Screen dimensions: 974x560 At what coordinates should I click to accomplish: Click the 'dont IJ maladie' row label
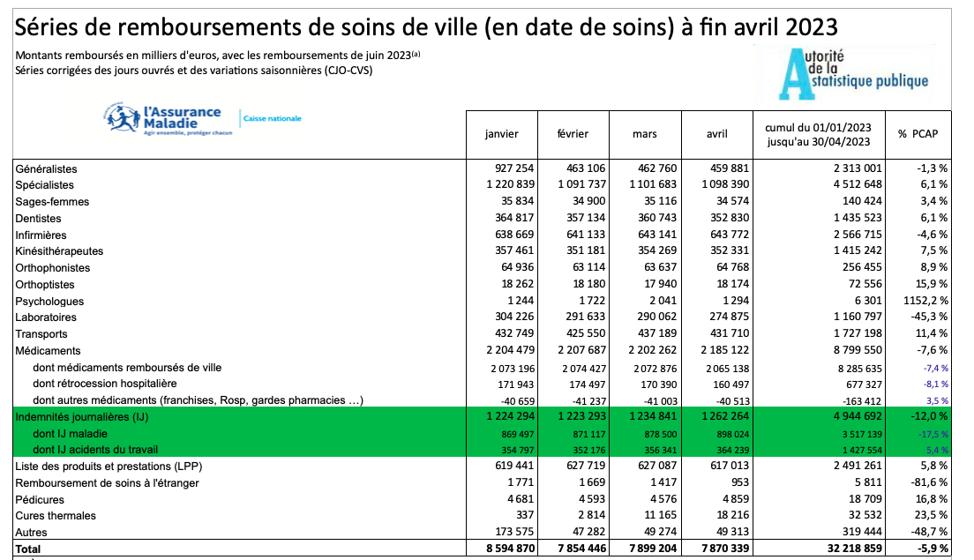tap(70, 433)
